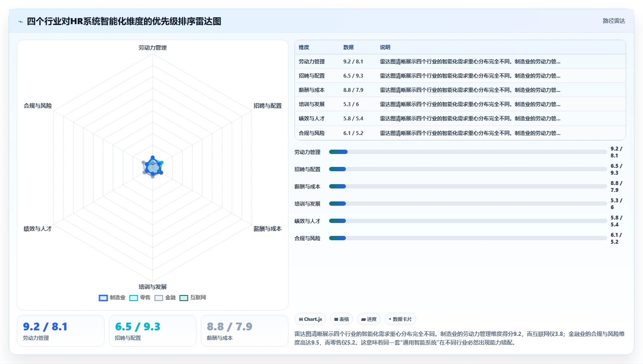Select the 数据 column header
Screen dimensions: 643x364
(348, 47)
